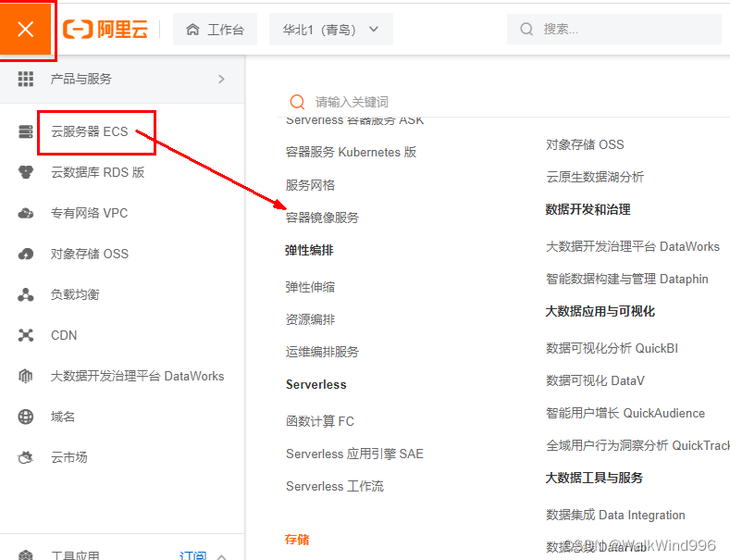Open 大数据开发治理平台 DataWorks in product list
Viewport: 730px width, 560px height.
pyautogui.click(x=633, y=246)
